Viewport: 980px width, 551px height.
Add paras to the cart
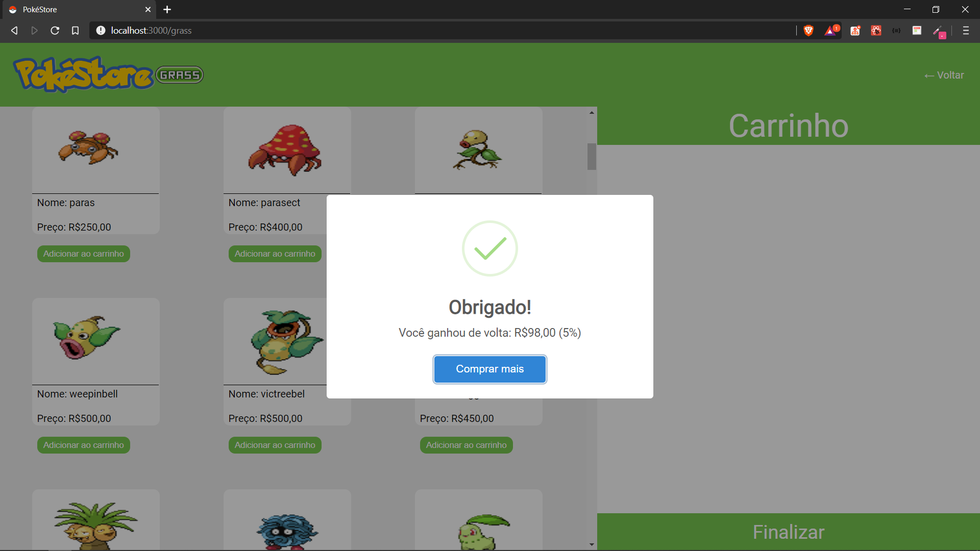[x=83, y=254]
